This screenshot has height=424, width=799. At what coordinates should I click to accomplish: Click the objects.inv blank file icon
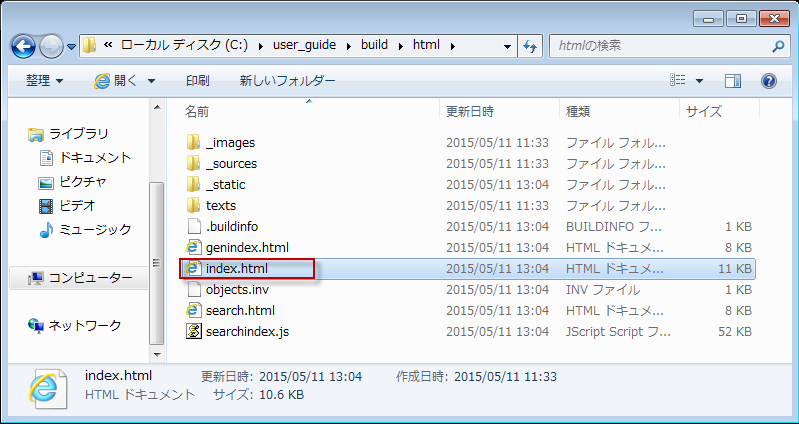click(x=193, y=289)
